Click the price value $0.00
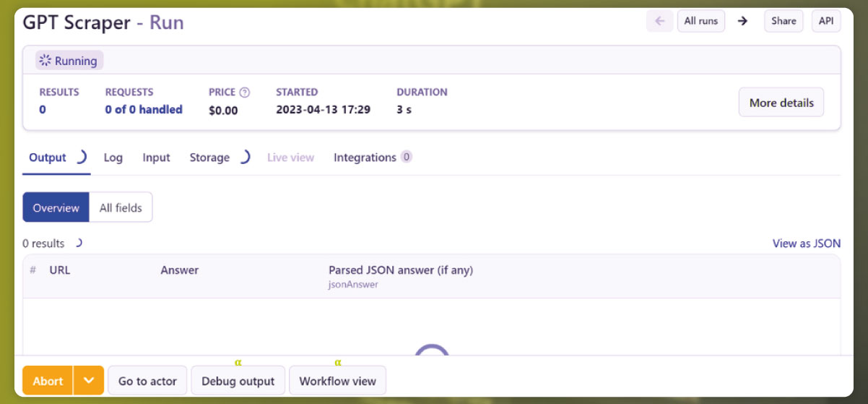Viewport: 868px width, 404px height. [x=223, y=111]
